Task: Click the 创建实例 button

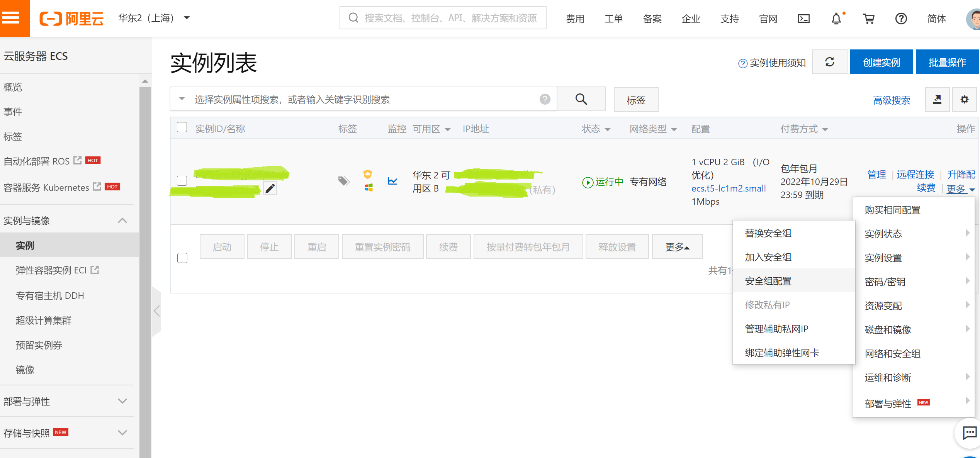Action: pos(881,62)
